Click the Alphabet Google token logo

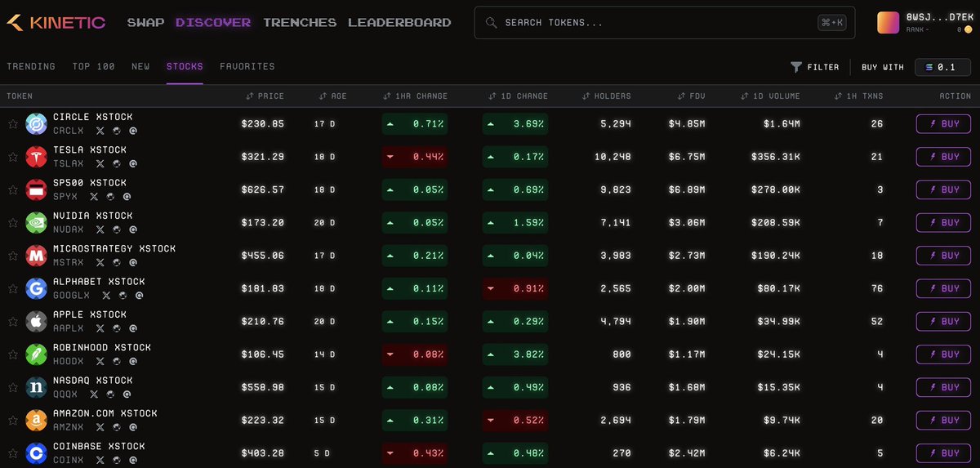click(x=36, y=288)
